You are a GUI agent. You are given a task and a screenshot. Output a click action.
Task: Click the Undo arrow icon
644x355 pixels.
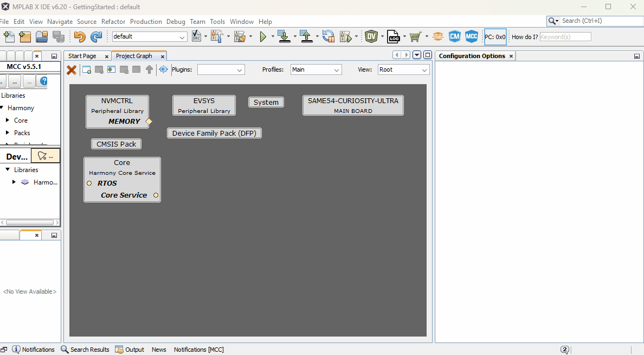coord(80,36)
